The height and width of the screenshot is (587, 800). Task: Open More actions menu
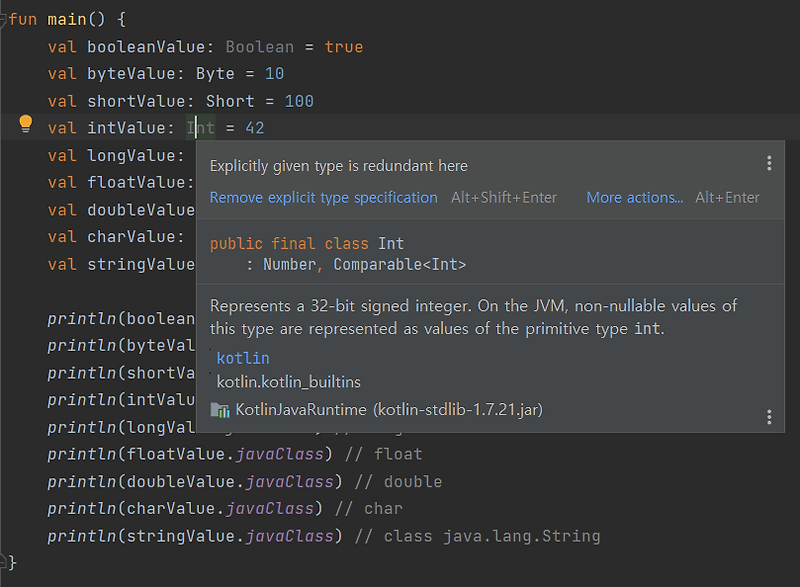[x=634, y=197]
